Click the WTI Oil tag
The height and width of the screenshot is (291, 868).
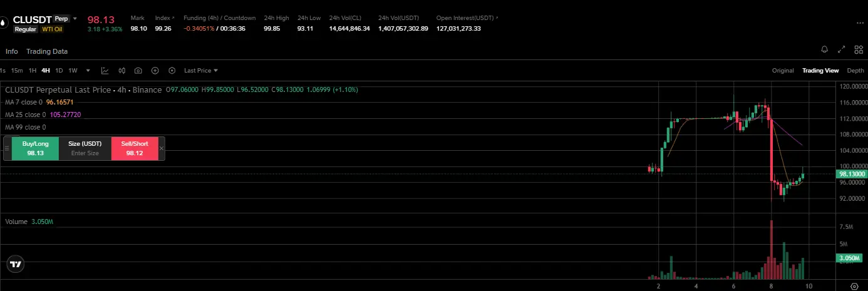52,29
